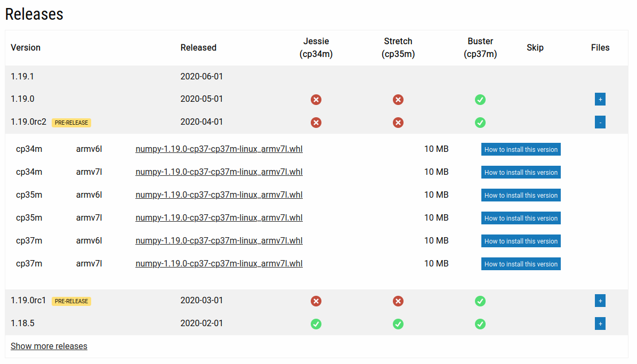Collapse the files list for 1.19.0rc2

(x=600, y=122)
